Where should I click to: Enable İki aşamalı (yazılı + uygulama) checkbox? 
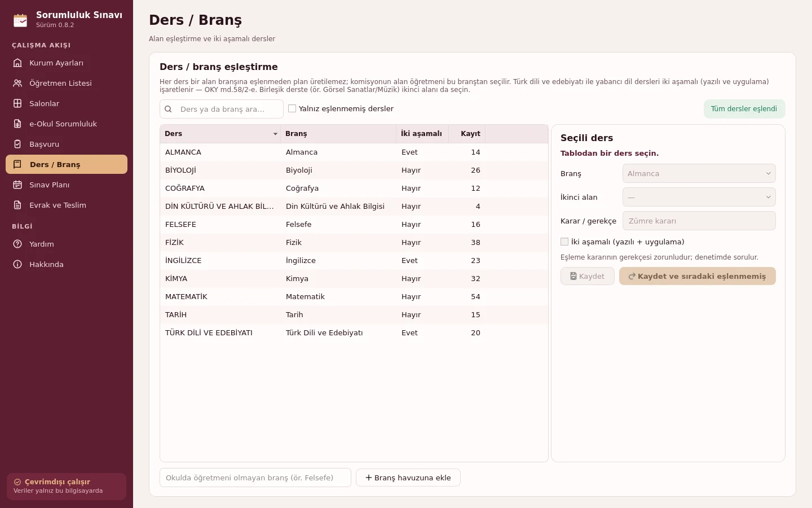click(x=564, y=242)
